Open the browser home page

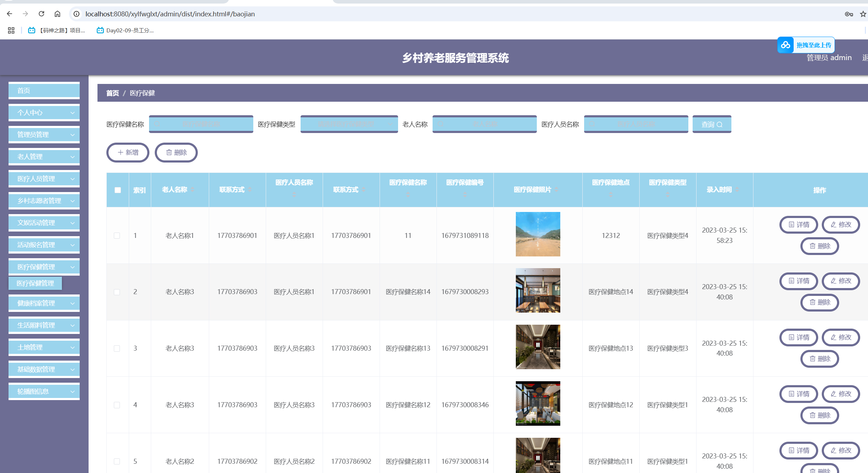[x=57, y=14]
